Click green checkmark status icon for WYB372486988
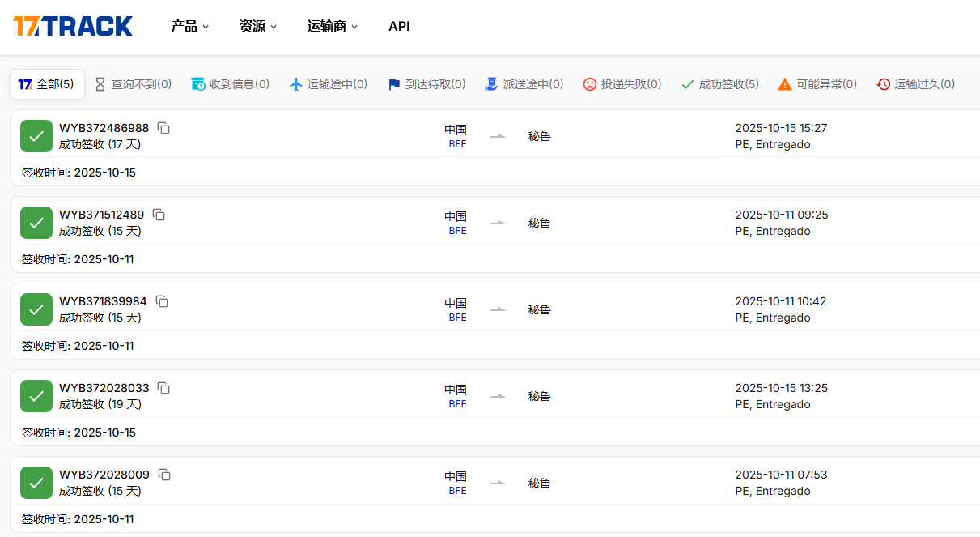980x537 pixels. [36, 136]
